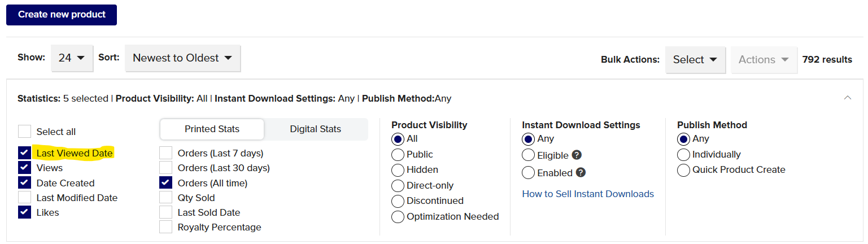Viewport: 868px width, 244px height.
Task: Click the Eligible help question-mark icon
Action: [x=577, y=155]
